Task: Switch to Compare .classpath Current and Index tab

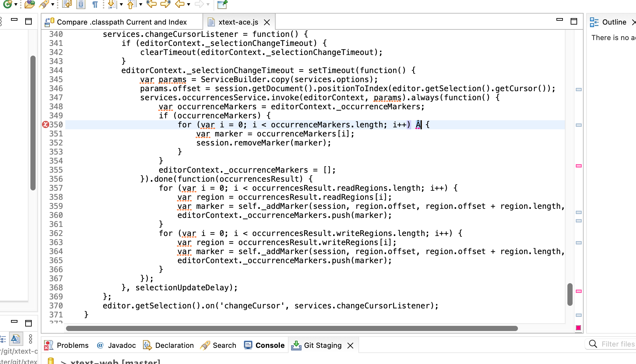Action: pyautogui.click(x=122, y=22)
